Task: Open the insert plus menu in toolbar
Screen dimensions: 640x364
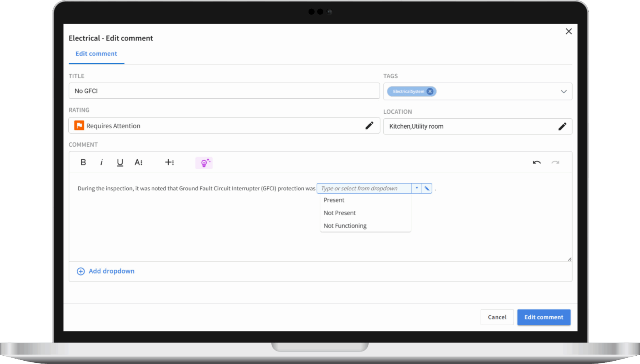Action: [170, 162]
